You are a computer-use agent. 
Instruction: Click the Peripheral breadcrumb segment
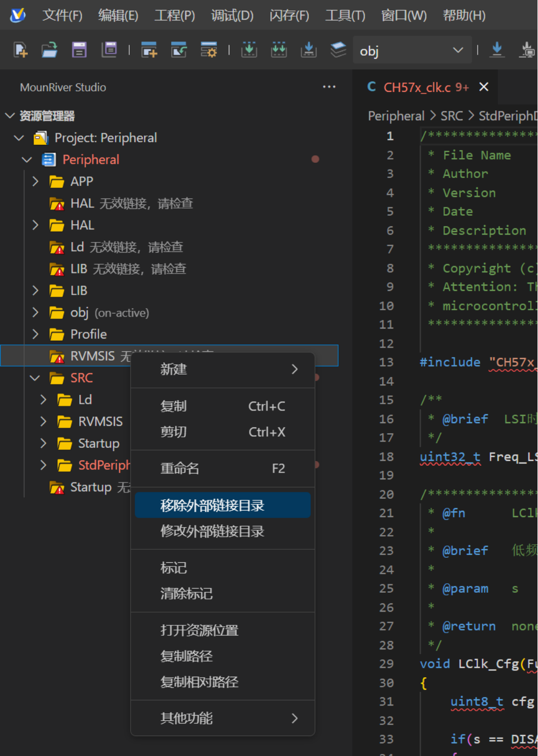(x=396, y=116)
